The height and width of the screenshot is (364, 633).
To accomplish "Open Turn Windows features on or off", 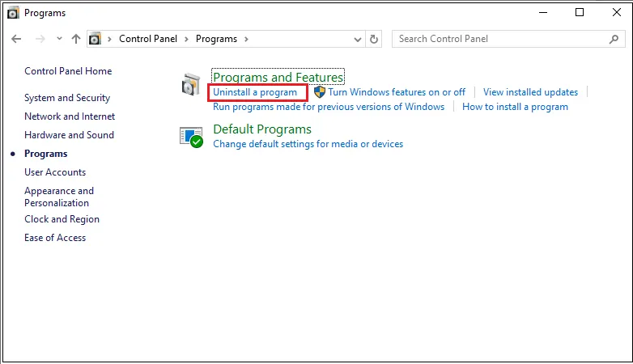I will [x=397, y=92].
